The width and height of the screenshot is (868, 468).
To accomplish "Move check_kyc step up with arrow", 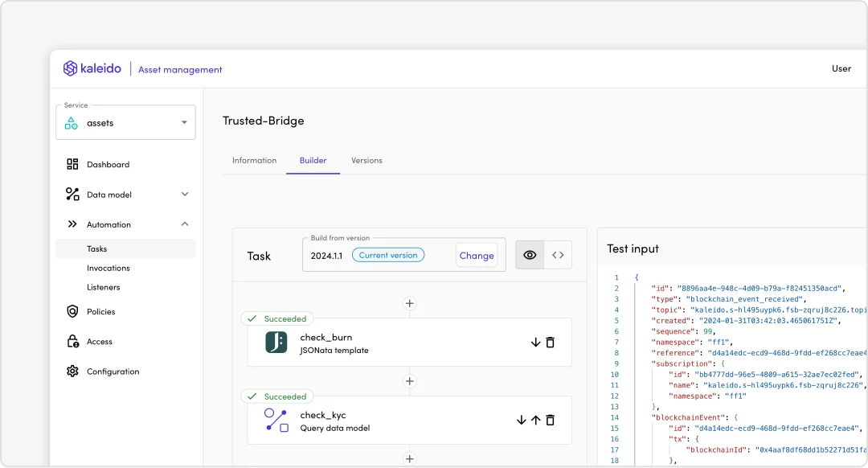I will pyautogui.click(x=536, y=420).
